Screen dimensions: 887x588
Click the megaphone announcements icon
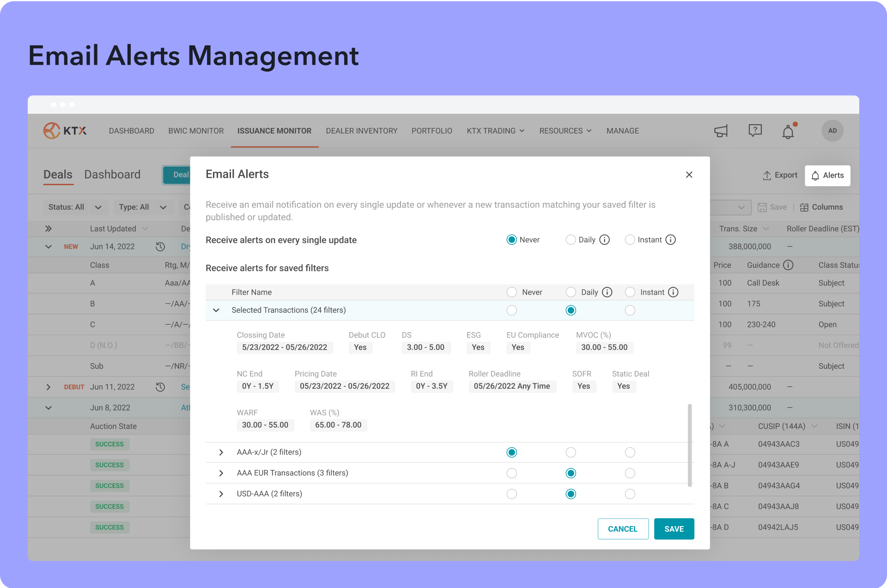click(x=721, y=131)
